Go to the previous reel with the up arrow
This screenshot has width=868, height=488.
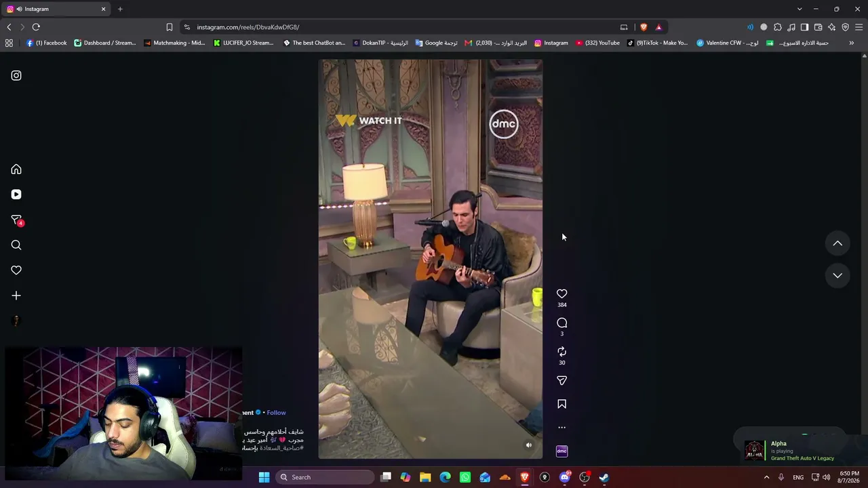(x=837, y=243)
